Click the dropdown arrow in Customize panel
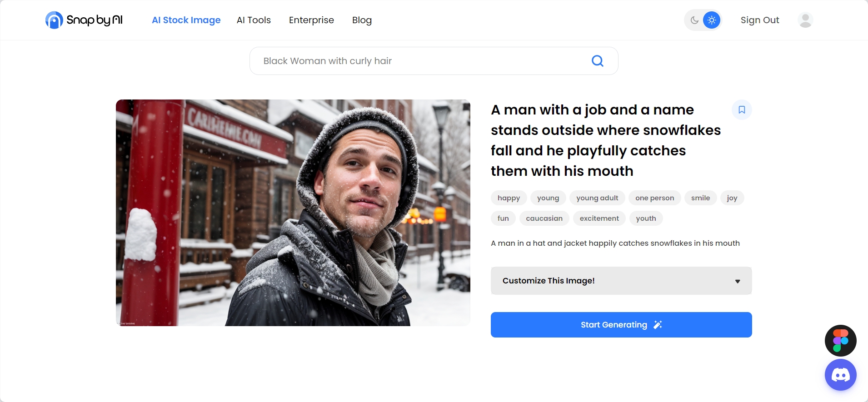Viewport: 868px width, 402px height. (x=738, y=281)
